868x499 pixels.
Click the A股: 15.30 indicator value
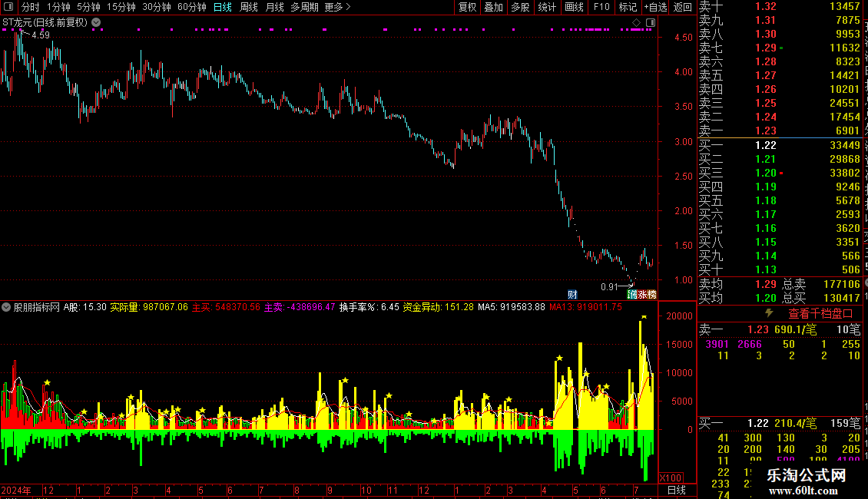pyautogui.click(x=85, y=307)
